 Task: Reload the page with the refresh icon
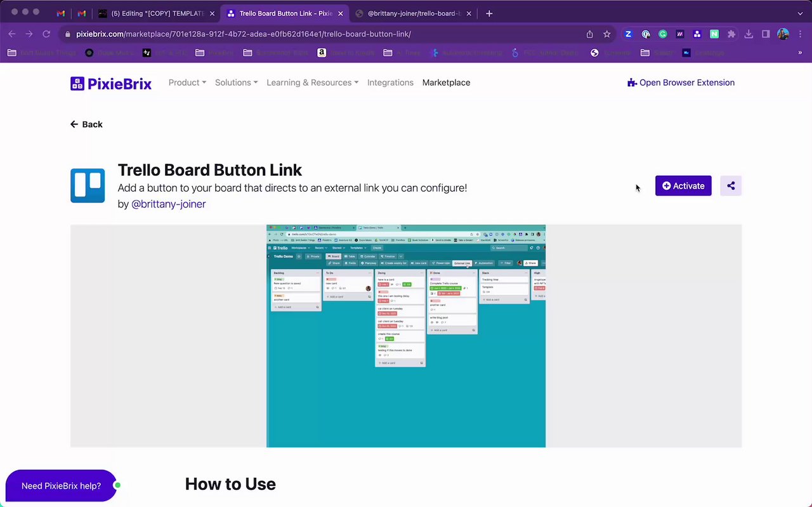click(x=46, y=34)
